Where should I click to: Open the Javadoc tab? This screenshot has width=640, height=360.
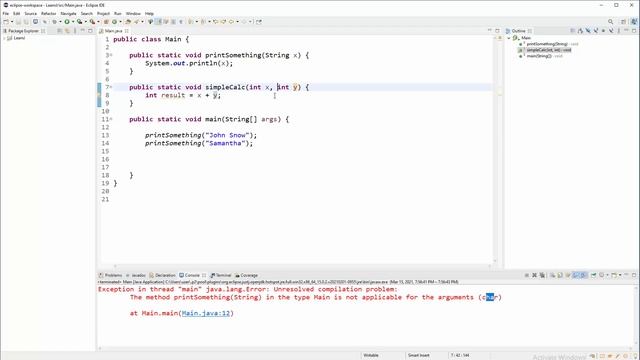(x=136, y=276)
